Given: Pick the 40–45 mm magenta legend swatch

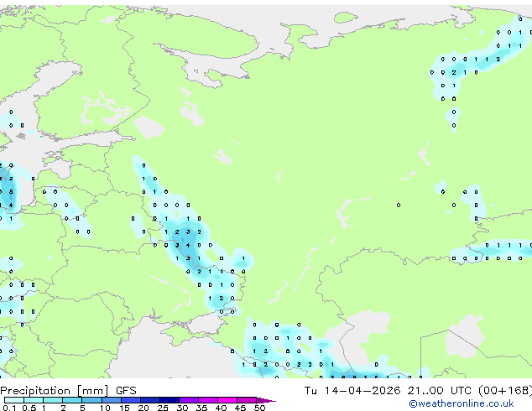Looking at the screenshot, I should 227,400.
